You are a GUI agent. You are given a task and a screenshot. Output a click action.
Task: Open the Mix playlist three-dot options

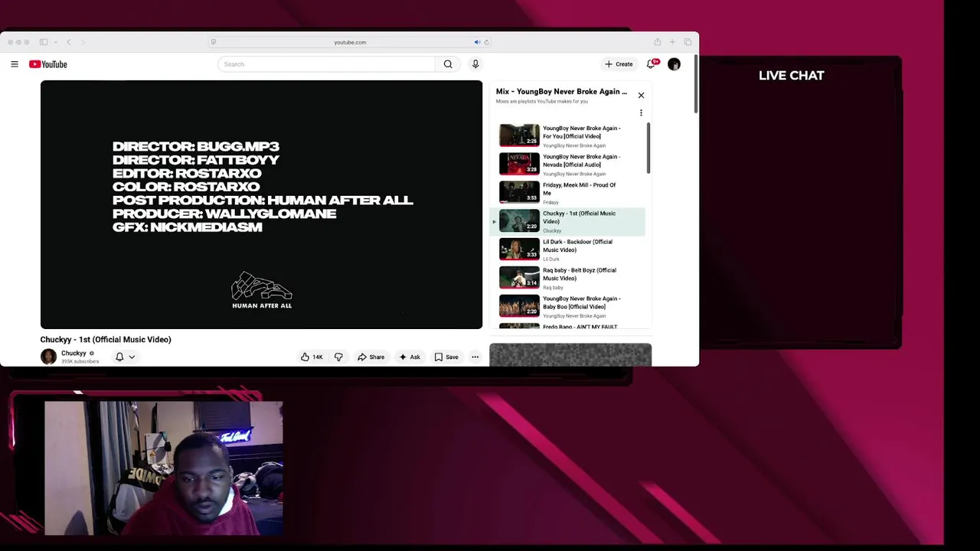(x=641, y=113)
